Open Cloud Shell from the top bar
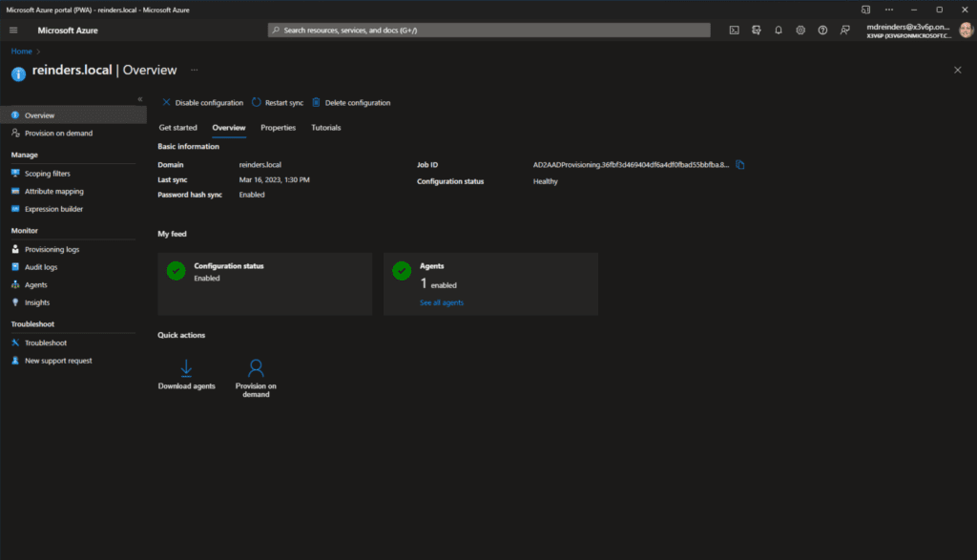This screenshot has width=977, height=560. 734,30
